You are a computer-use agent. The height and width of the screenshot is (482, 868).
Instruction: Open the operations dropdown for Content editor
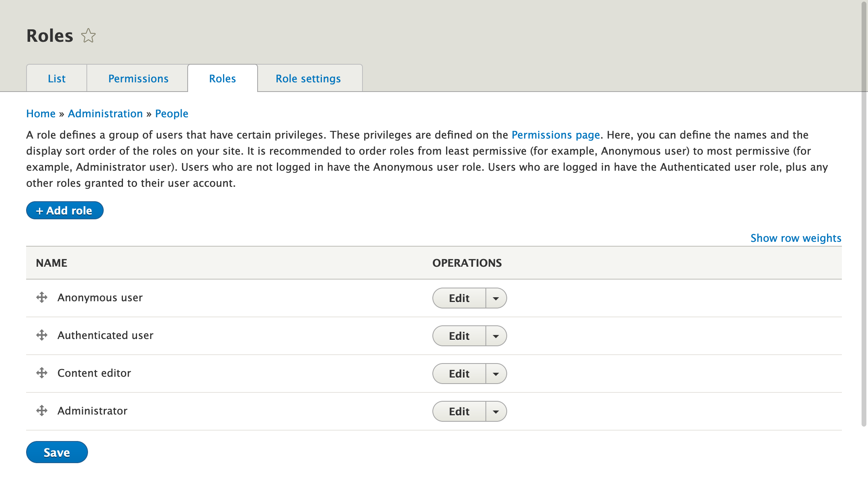(496, 373)
